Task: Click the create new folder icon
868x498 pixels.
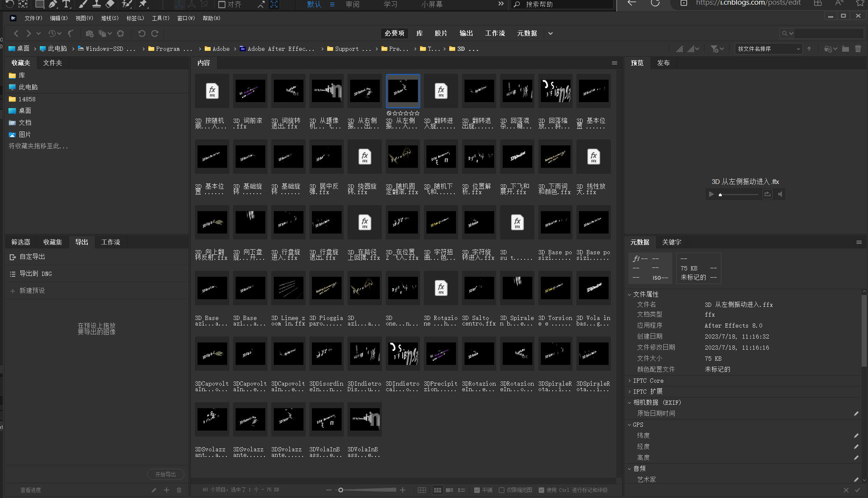Action: [x=846, y=49]
